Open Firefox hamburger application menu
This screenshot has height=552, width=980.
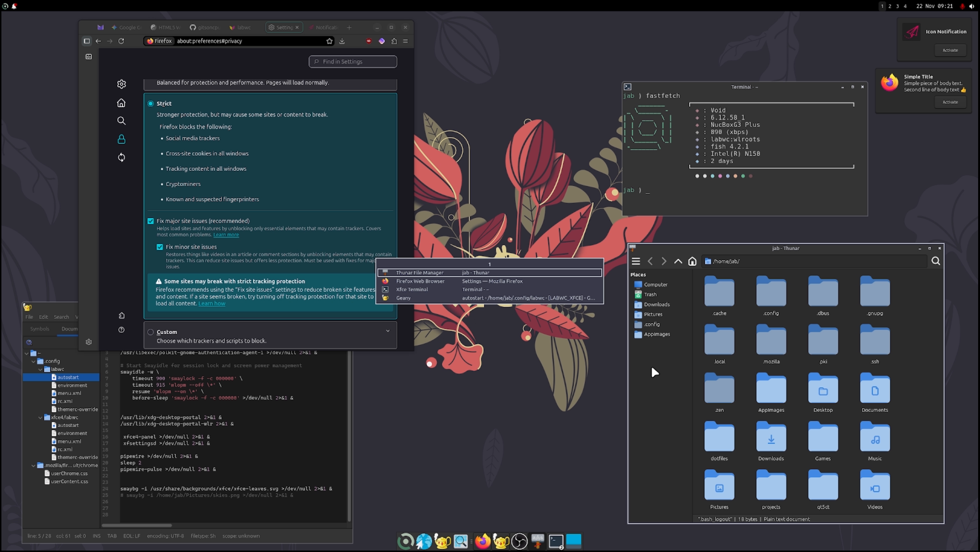tap(405, 41)
